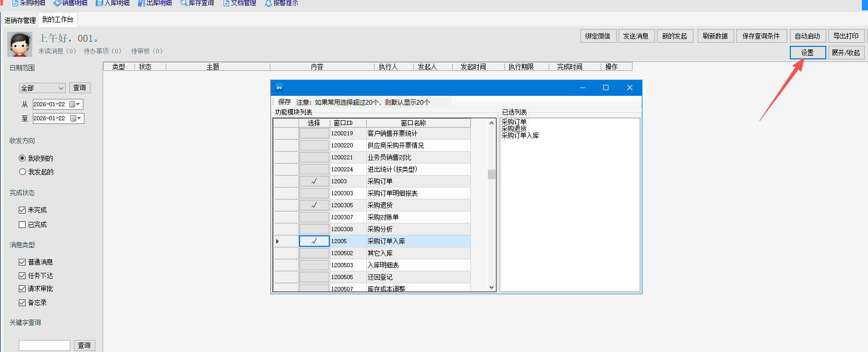Untick selection box for 采购退货 row

coord(314,205)
